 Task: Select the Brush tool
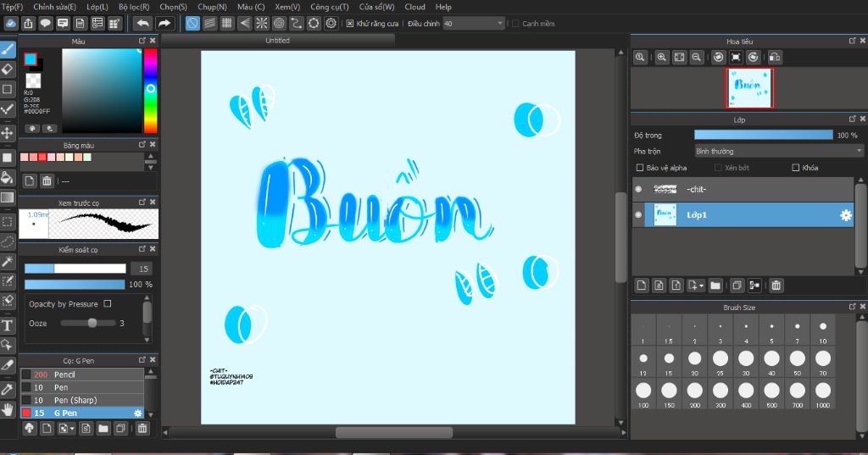point(7,49)
